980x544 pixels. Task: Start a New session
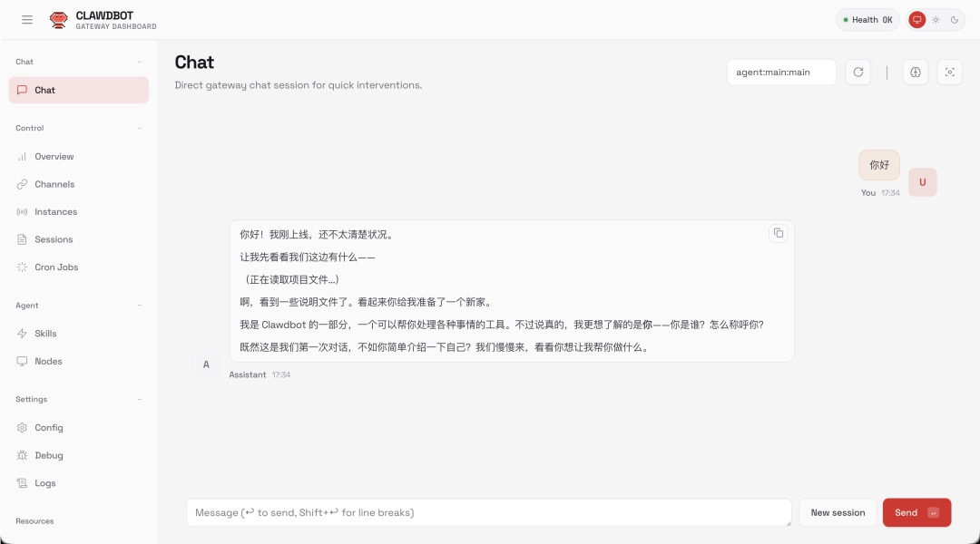(x=838, y=512)
